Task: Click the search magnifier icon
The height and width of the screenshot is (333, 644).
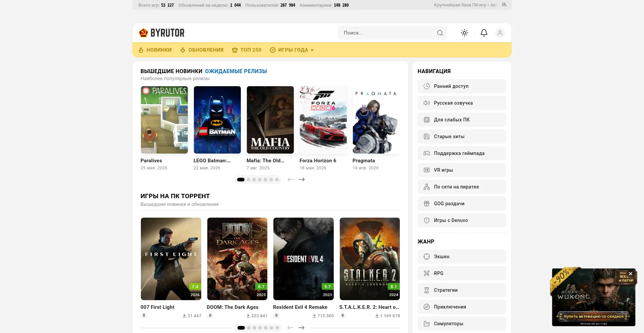Action: tap(440, 33)
